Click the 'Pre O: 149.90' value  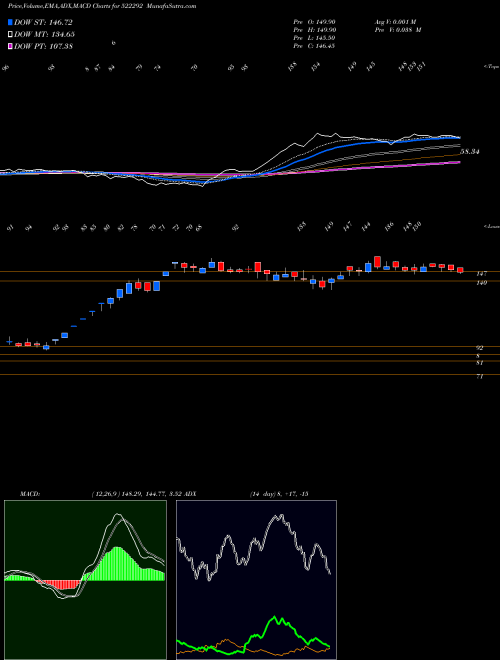tap(314, 21)
